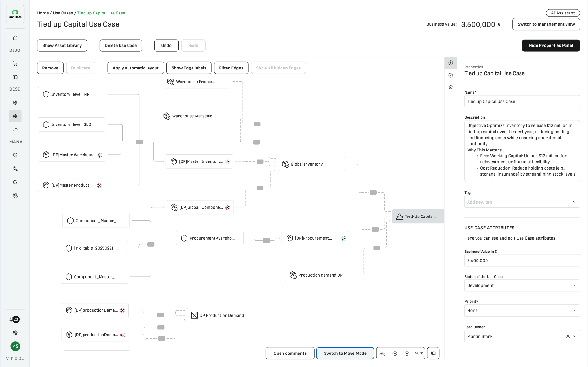The width and height of the screenshot is (588, 367).
Task: Click the home icon in the sidebar
Action: coord(15,38)
